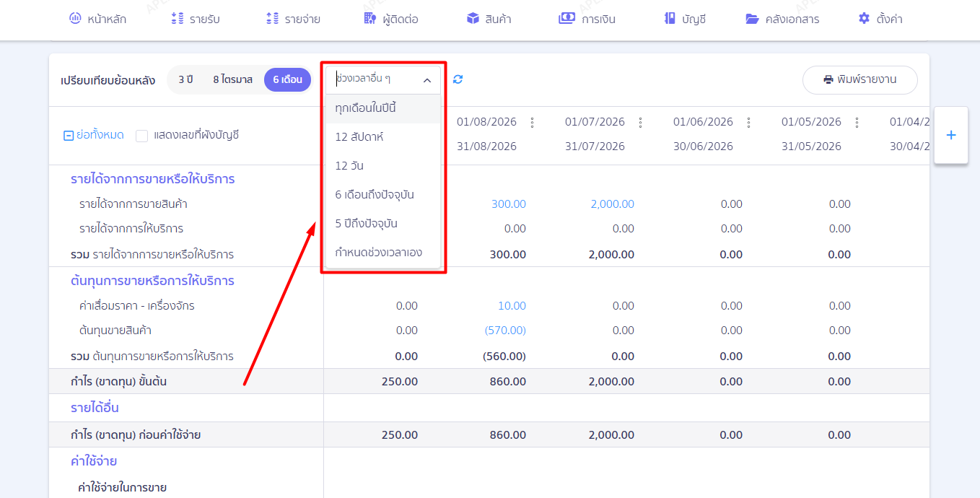
Task: Click the กำไร (ขาดทุน) ขั้นต้น row label
Action: click(x=118, y=381)
